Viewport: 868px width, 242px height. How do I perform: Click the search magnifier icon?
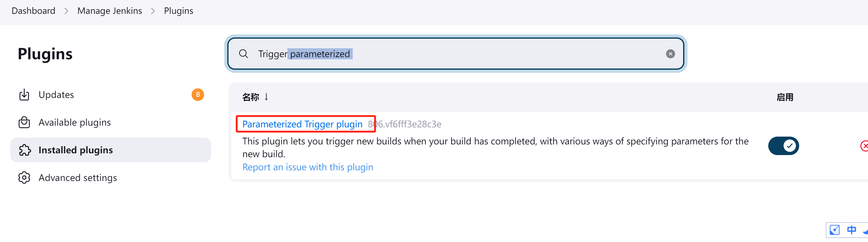click(243, 54)
